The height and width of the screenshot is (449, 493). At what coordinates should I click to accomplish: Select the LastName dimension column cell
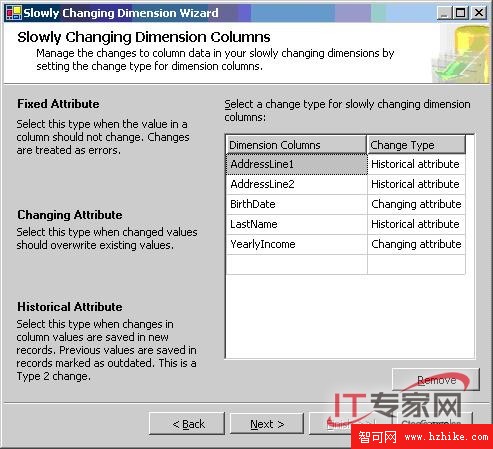click(297, 224)
